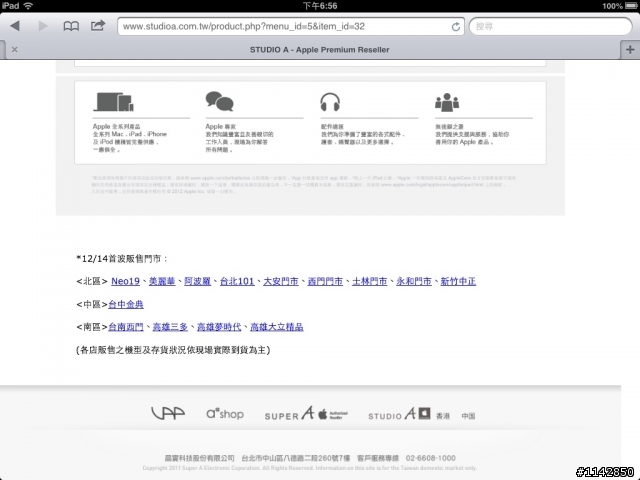Reload the page with the refresh icon
The height and width of the screenshot is (480, 640).
click(x=456, y=27)
